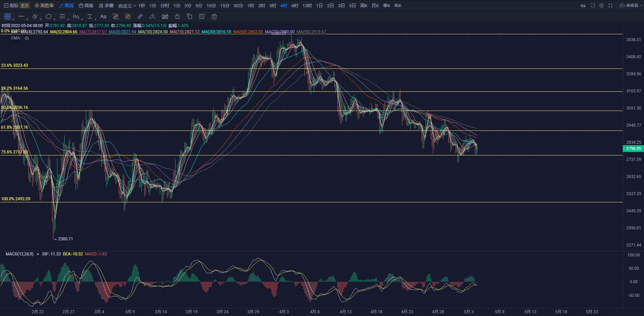Image resolution: width=644 pixels, height=316 pixels.
Task: Switch to the 10分 timeframe
Action: pos(211,5)
